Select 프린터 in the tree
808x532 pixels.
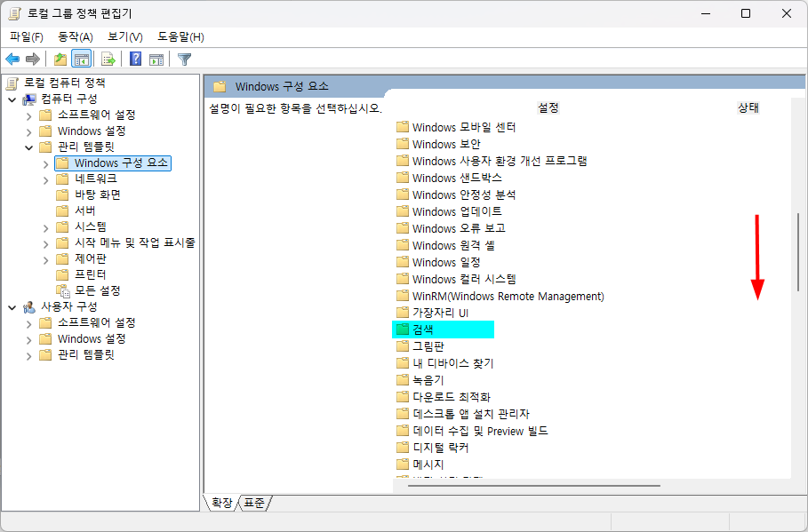click(x=90, y=274)
